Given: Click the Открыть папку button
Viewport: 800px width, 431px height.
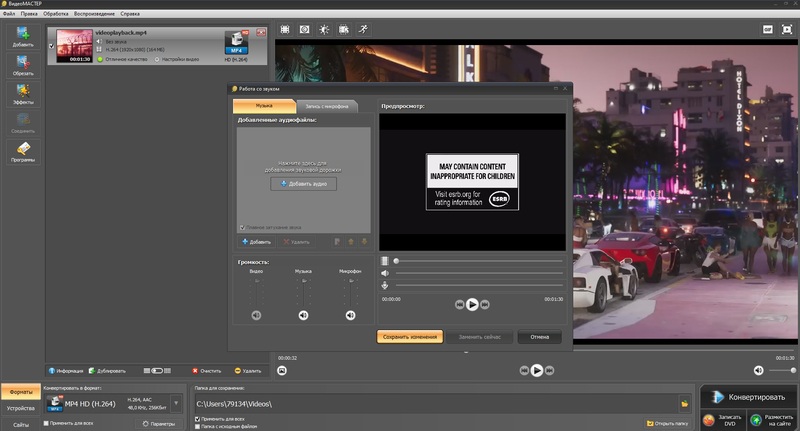Looking at the screenshot, I should [x=667, y=423].
